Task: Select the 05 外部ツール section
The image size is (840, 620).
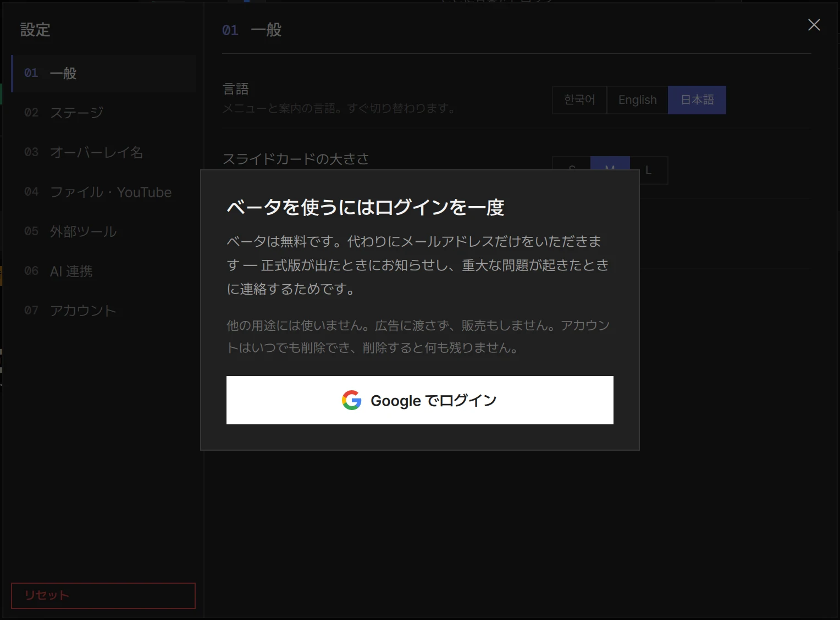Action: pos(103,231)
